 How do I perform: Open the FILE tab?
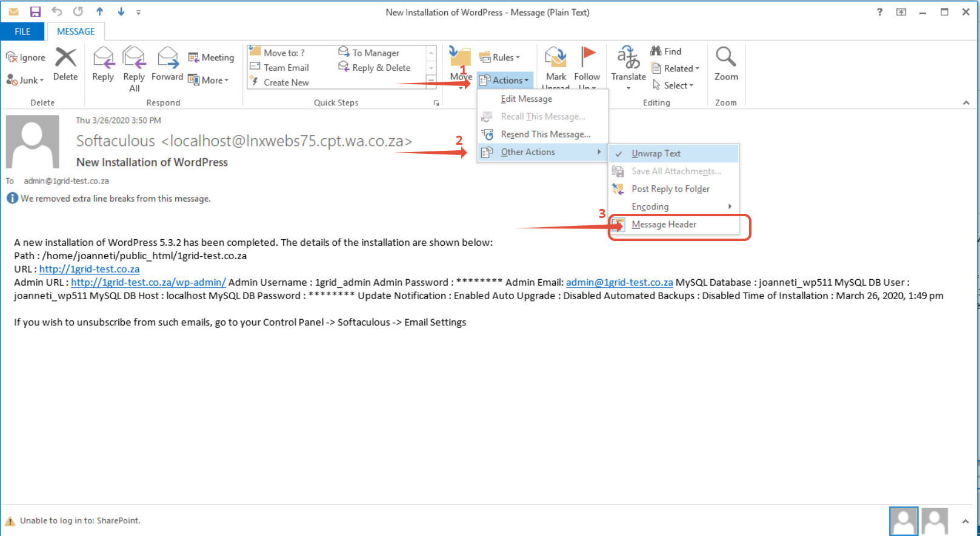click(x=22, y=31)
